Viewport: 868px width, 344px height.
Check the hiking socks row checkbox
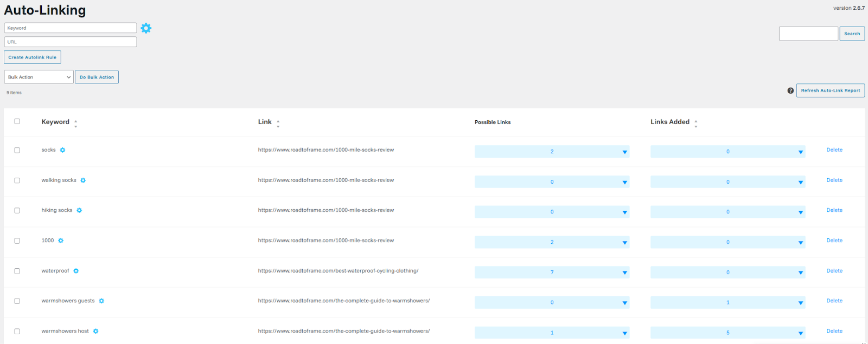[x=17, y=210]
